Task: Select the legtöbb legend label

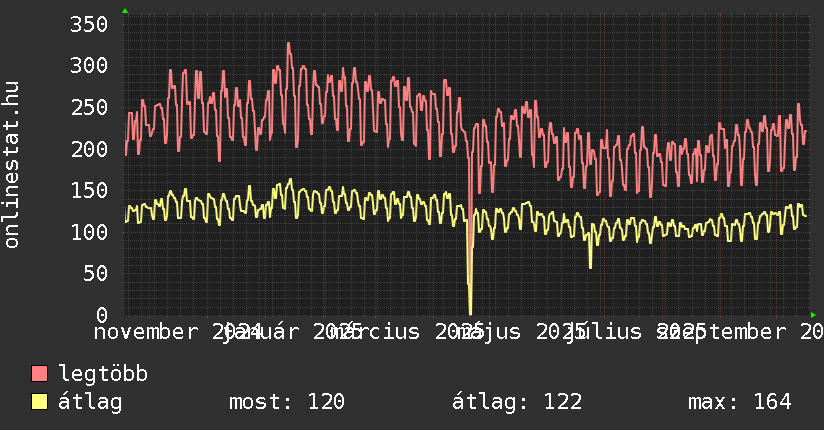Action: click(x=103, y=374)
